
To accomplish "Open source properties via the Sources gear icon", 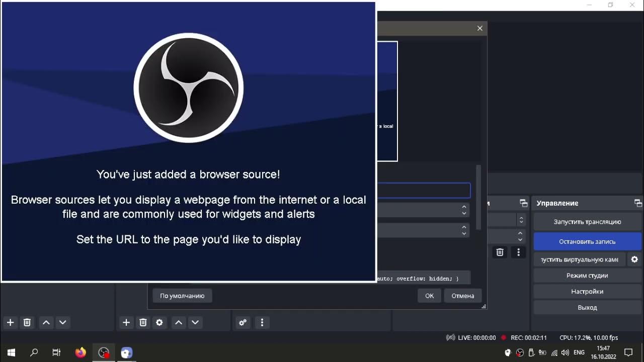I will tap(159, 322).
